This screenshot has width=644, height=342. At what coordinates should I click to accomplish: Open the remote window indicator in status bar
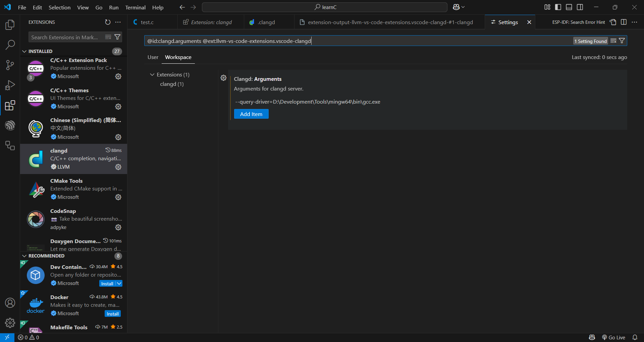coord(7,337)
